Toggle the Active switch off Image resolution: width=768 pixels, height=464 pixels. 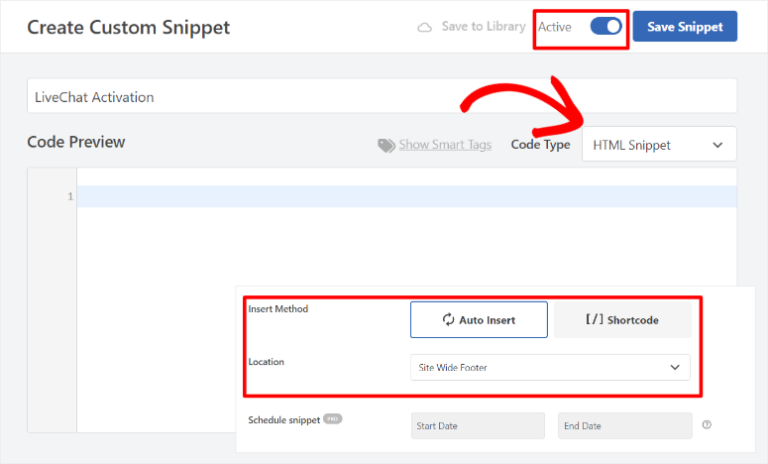tap(606, 27)
